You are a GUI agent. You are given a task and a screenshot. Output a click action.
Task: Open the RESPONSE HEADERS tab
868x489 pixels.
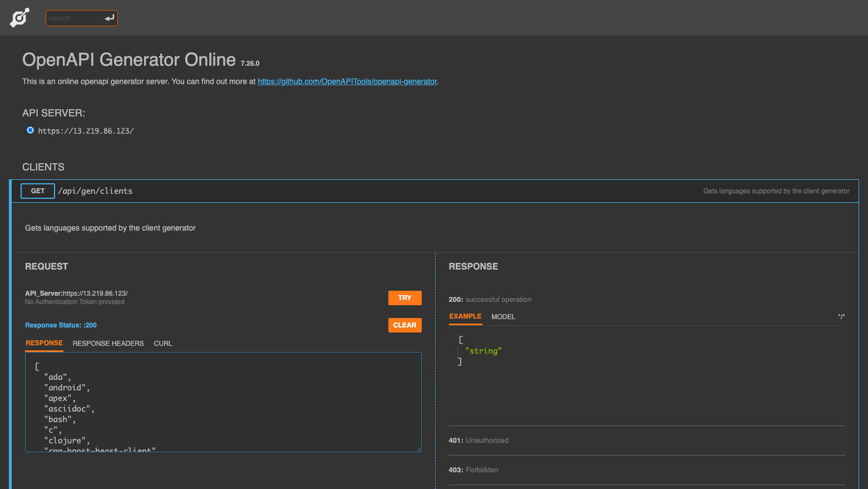(108, 344)
